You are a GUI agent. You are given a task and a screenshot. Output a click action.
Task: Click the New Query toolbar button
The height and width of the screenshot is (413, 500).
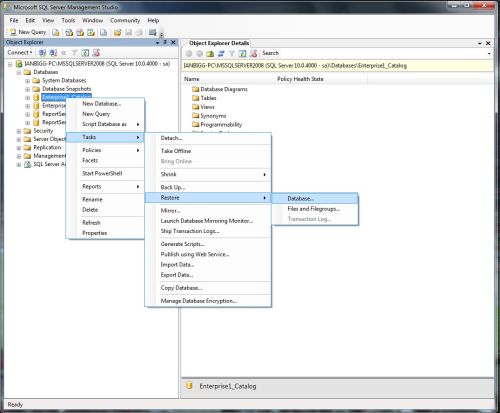pos(28,32)
